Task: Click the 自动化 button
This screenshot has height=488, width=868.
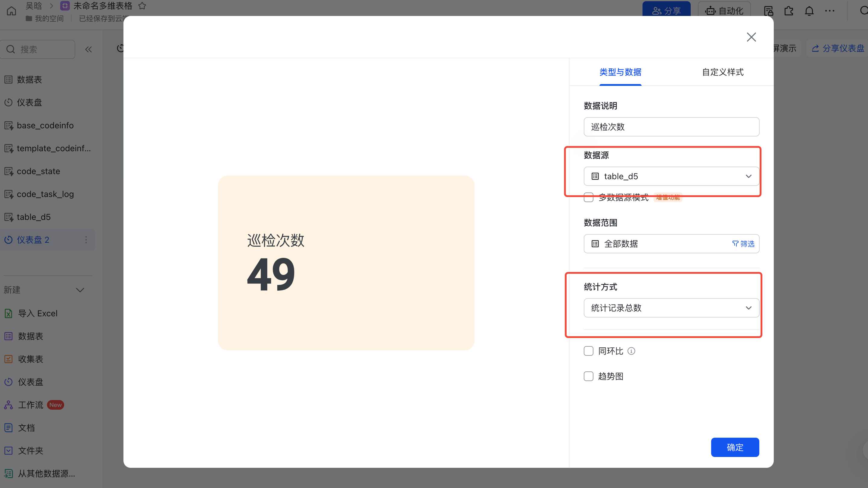Action: click(724, 10)
